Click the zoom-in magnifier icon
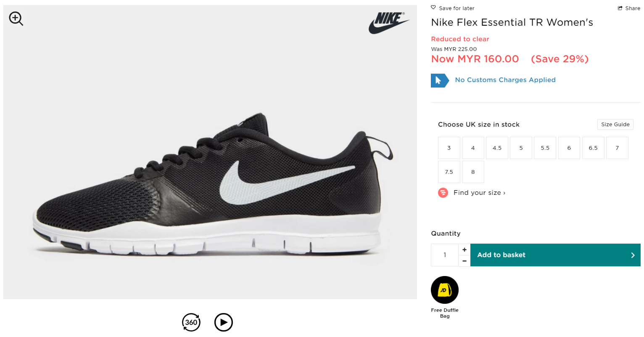This screenshot has width=644, height=337. pos(16,19)
